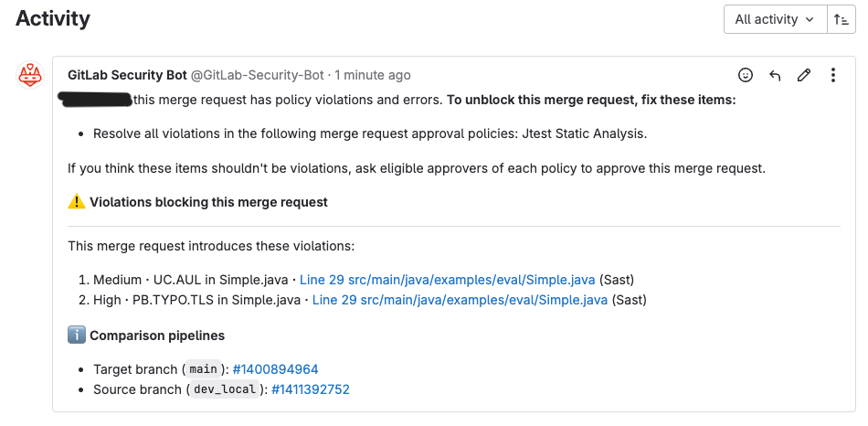
Task: Open target branch pipeline #1400894964
Action: pyautogui.click(x=275, y=369)
